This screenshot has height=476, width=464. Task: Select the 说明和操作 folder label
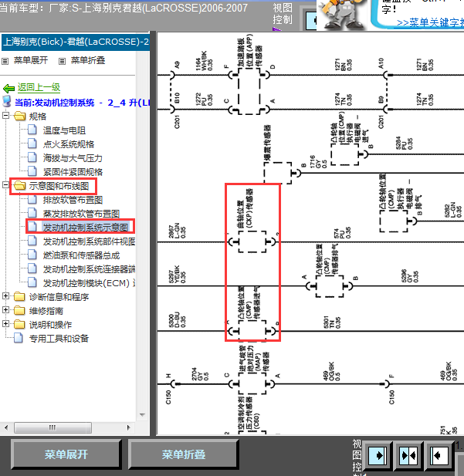[50, 325]
